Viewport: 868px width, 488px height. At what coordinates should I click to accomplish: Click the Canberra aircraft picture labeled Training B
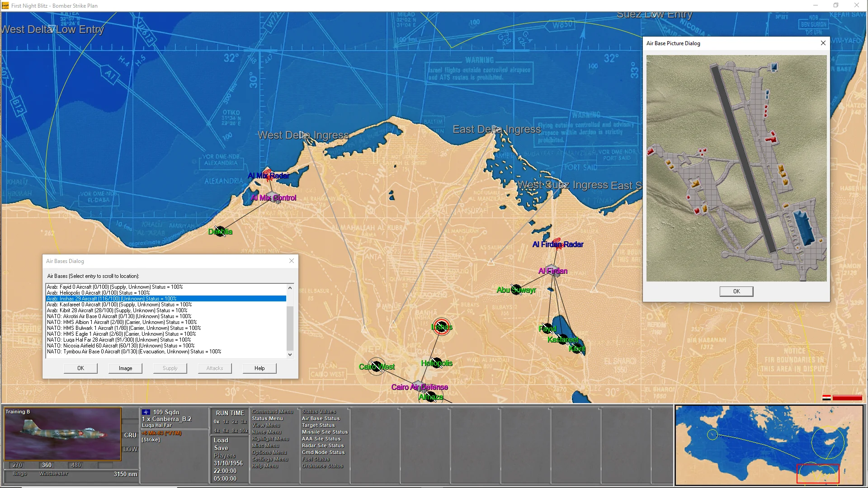pos(62,434)
